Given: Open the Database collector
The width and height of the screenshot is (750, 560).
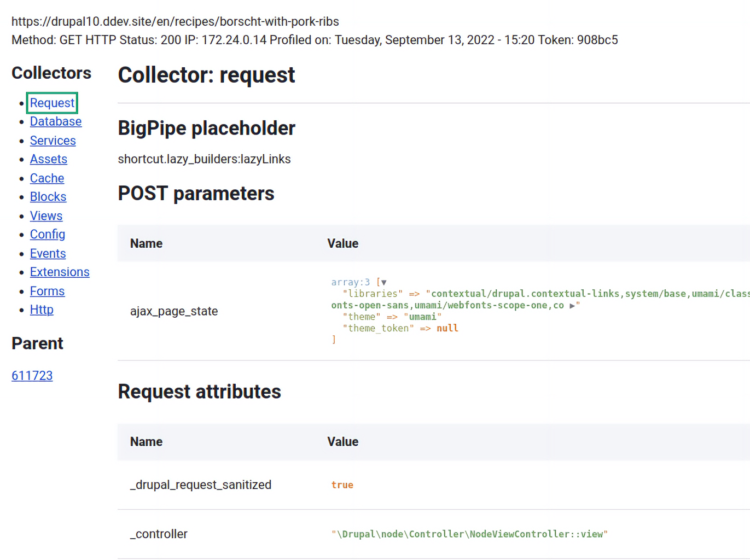Looking at the screenshot, I should click(55, 121).
